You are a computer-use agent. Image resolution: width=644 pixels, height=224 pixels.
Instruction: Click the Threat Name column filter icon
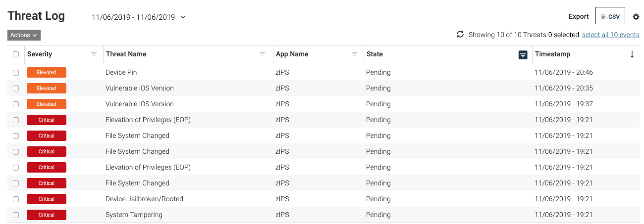[263, 54]
